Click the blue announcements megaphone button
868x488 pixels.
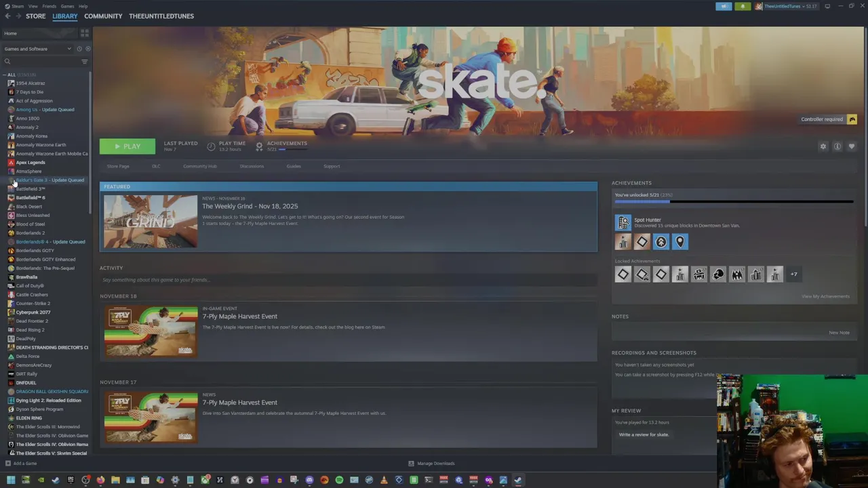724,6
